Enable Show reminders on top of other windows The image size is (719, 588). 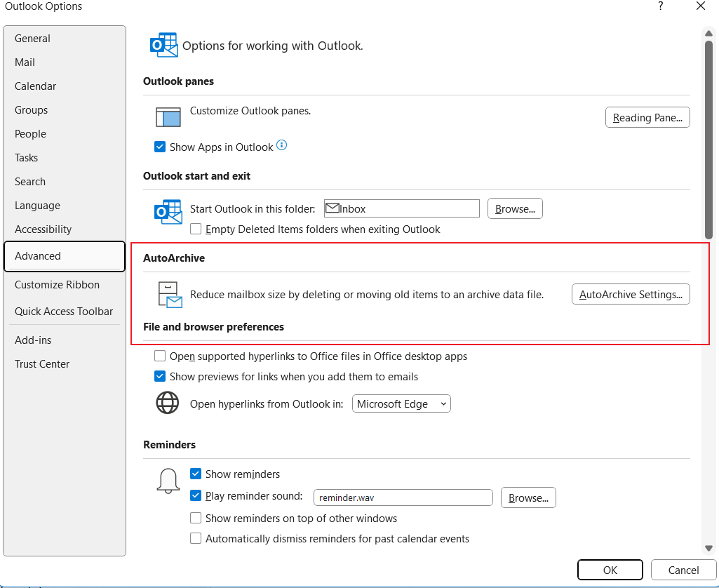[196, 519]
